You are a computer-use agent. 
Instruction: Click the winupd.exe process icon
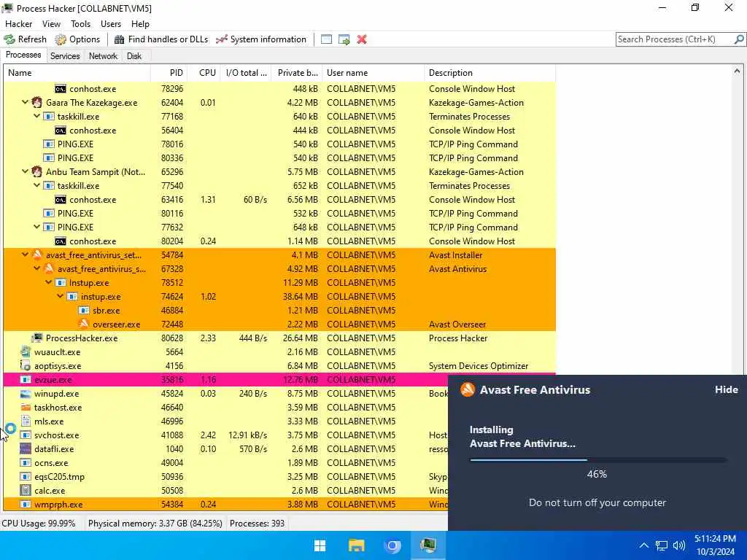pos(26,394)
